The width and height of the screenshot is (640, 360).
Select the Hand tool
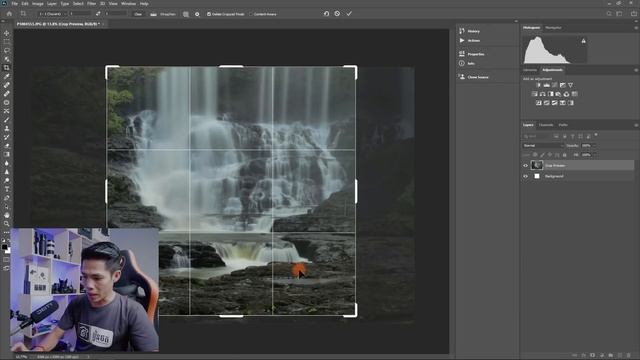pos(7,215)
